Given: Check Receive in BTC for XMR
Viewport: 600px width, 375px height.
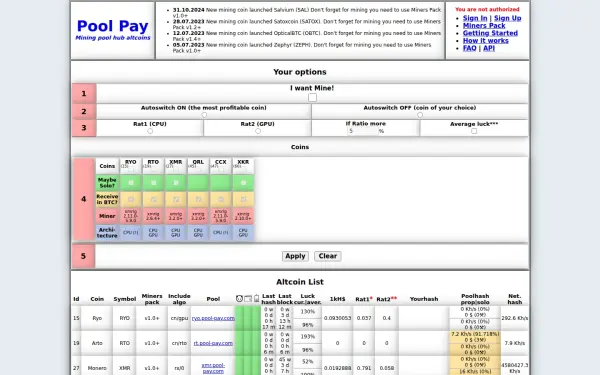Looking at the screenshot, I should [x=176, y=199].
